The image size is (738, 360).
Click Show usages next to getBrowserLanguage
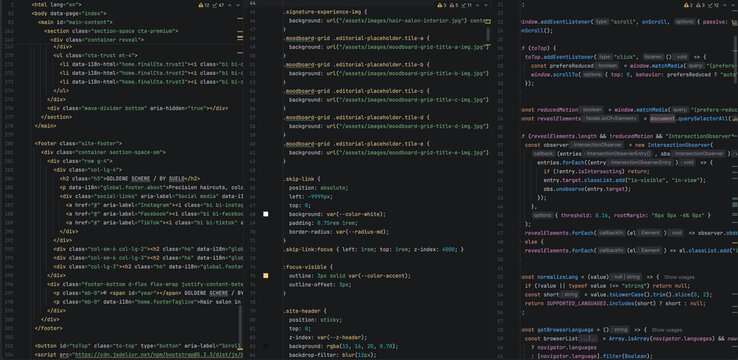(666, 330)
